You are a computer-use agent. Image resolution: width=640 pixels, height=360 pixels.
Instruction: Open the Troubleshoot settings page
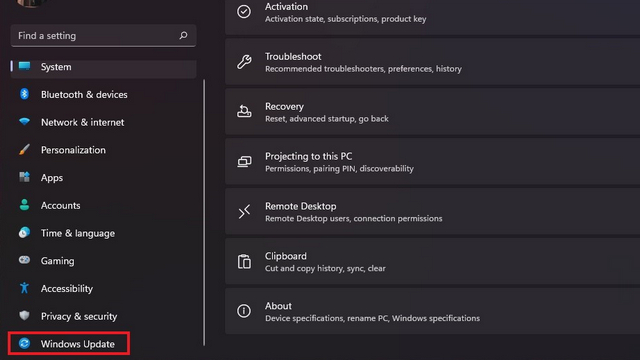coord(432,62)
